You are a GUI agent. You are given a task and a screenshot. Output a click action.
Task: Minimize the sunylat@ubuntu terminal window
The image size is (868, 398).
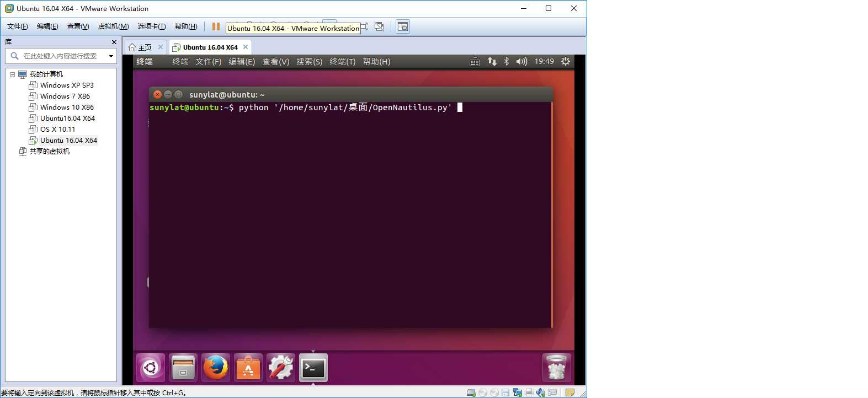click(168, 95)
